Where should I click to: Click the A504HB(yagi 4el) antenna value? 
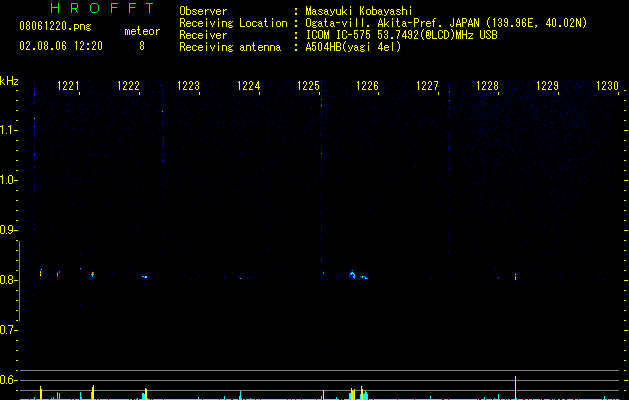tap(353, 47)
